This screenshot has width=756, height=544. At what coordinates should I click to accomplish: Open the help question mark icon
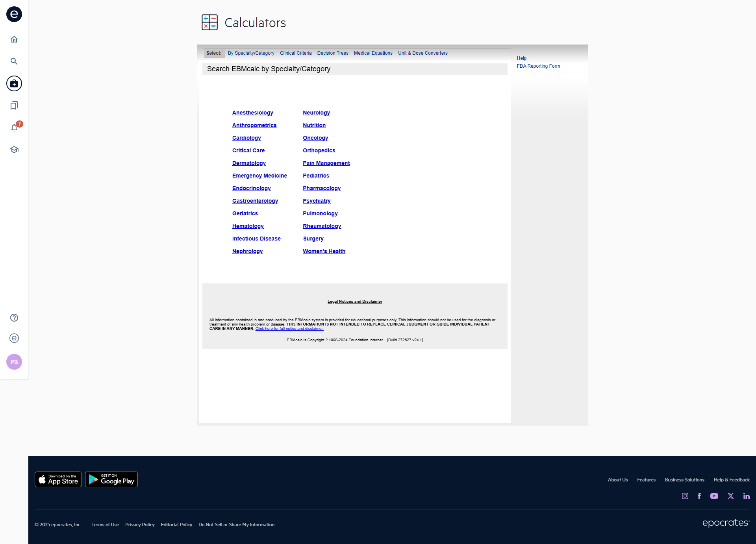[14, 318]
